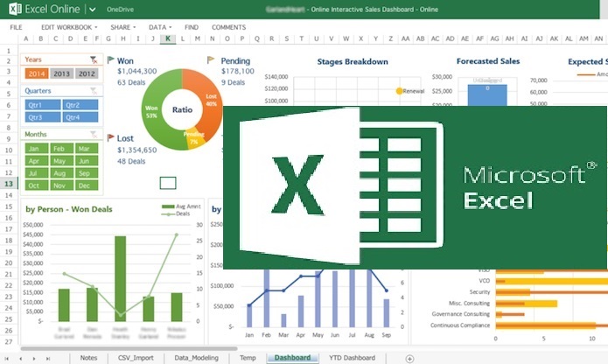Viewport: 608px width, 364px height.
Task: Select row 13 header
Action: coord(9,184)
